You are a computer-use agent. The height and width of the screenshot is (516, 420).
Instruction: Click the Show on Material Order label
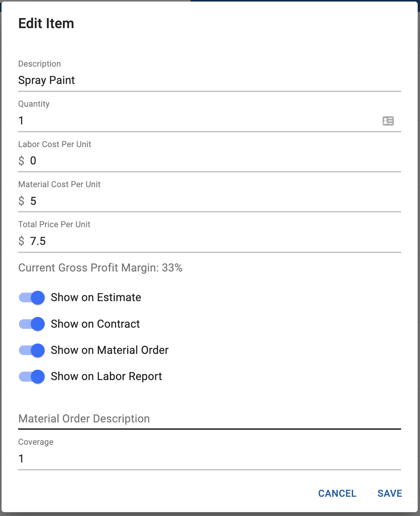[x=110, y=350]
